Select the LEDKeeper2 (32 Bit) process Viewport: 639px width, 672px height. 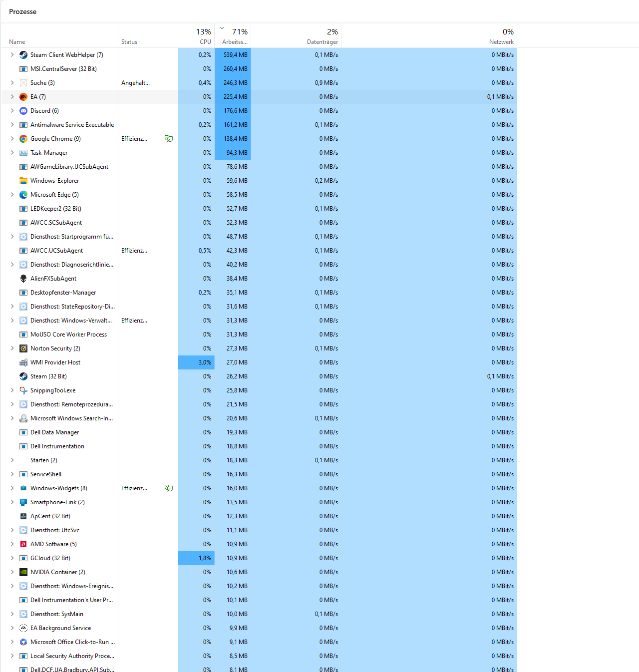pos(259,209)
